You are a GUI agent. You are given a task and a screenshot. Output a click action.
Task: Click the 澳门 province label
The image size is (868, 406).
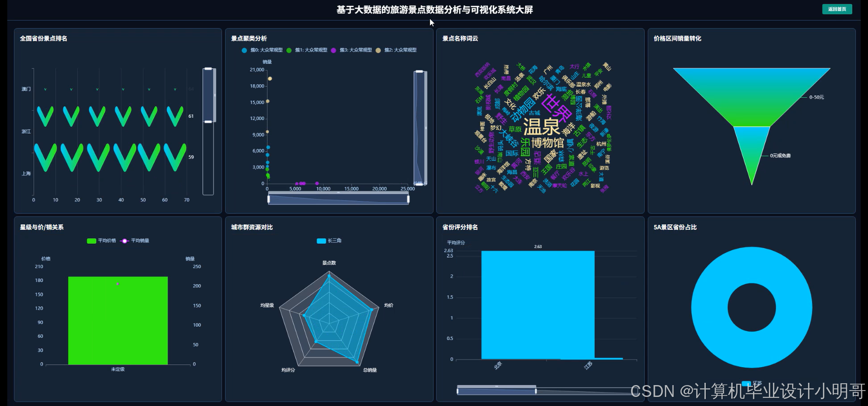(26, 89)
